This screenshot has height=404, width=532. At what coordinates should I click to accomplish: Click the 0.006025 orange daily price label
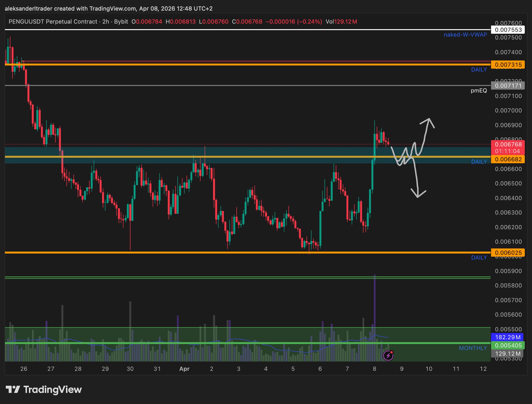pos(508,253)
